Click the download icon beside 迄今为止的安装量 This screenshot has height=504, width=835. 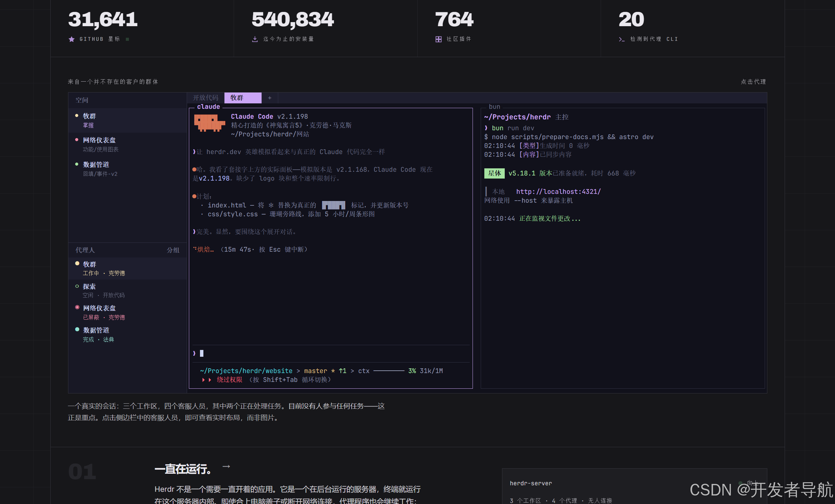(x=255, y=39)
